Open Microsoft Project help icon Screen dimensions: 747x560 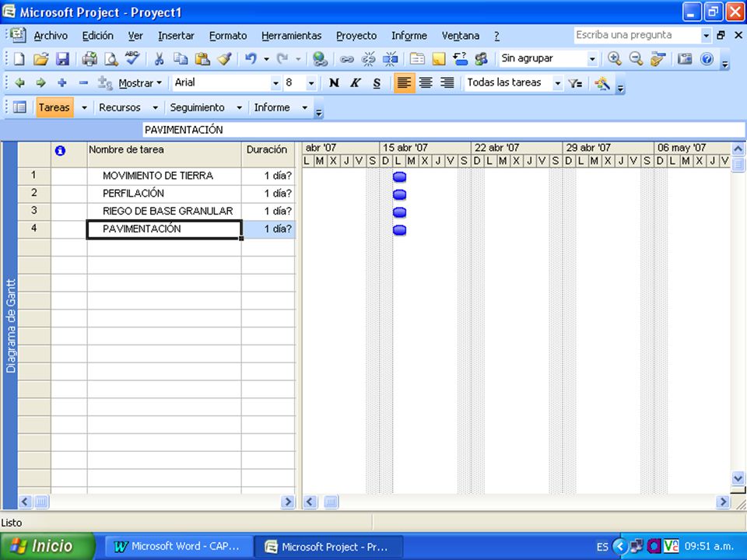(707, 59)
